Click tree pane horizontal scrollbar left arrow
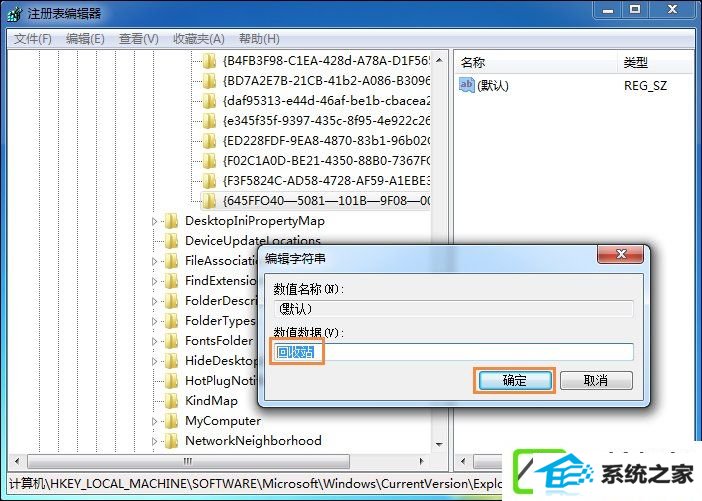This screenshot has width=702, height=501. (x=17, y=461)
